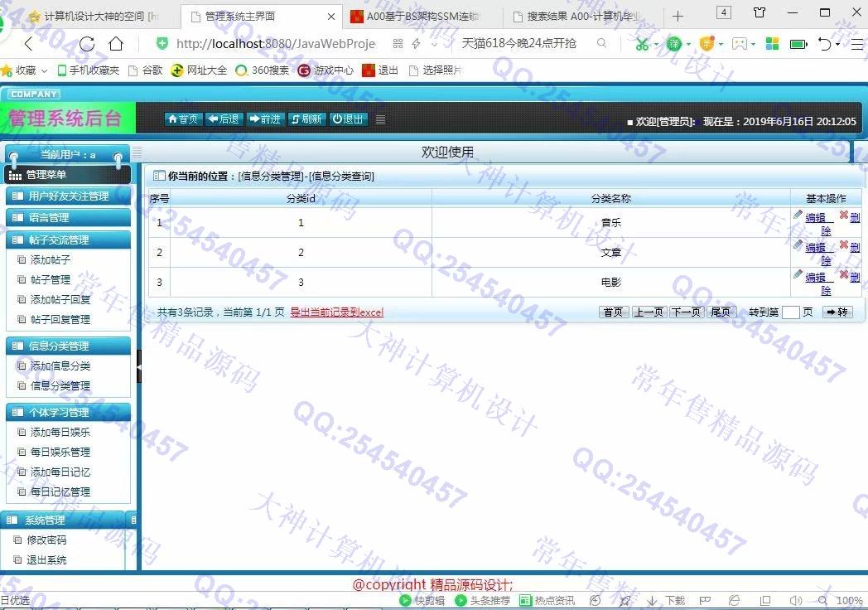Click the 后退 back toolbar button

point(224,119)
